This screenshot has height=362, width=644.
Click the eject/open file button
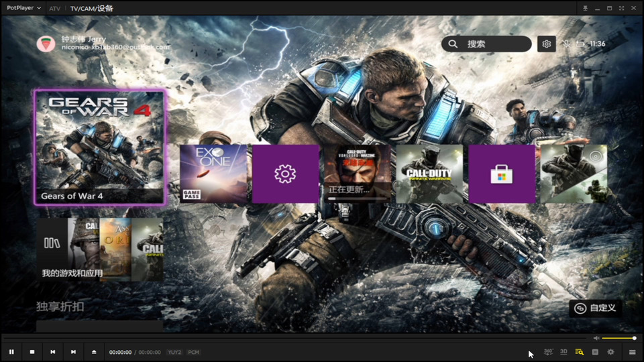(x=94, y=352)
